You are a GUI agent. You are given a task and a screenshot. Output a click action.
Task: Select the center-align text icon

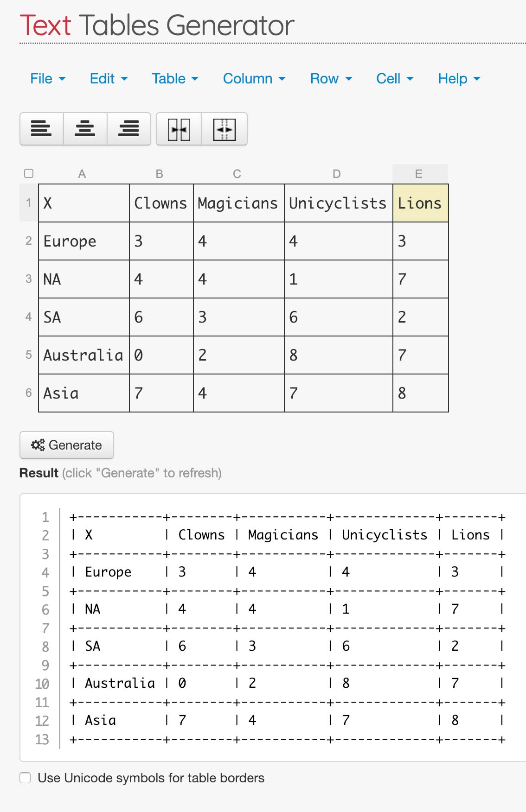click(85, 129)
